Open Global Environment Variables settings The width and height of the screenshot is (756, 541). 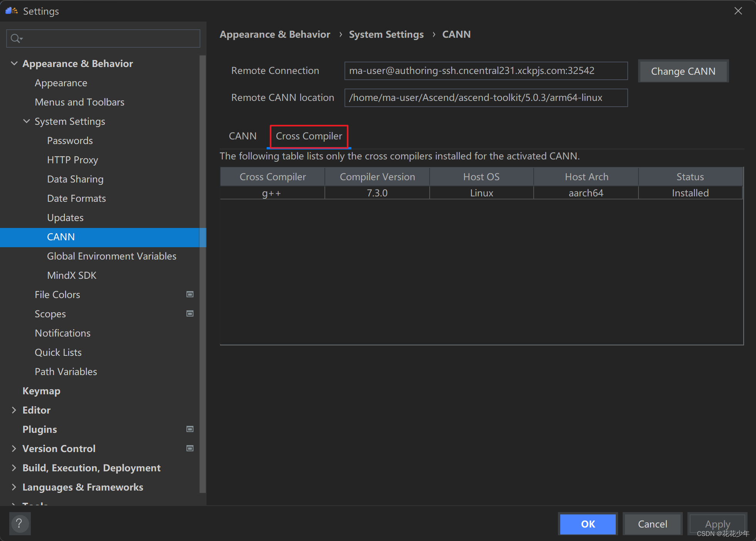[111, 256]
